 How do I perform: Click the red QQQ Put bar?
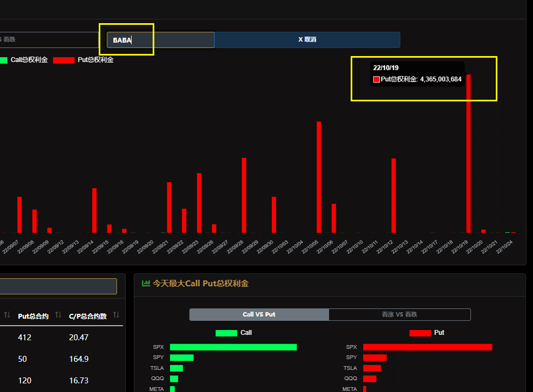[x=370, y=379]
